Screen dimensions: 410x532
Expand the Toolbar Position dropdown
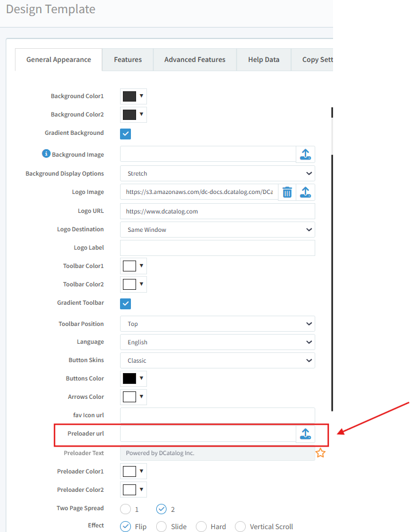coord(217,324)
